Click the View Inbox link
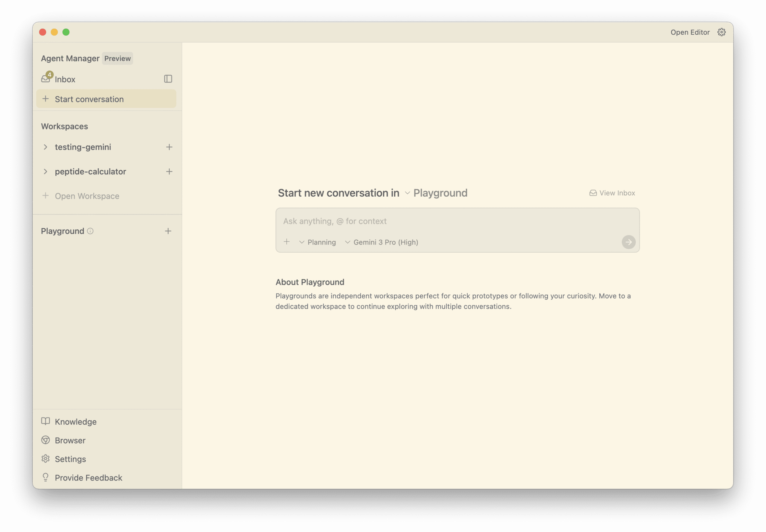 [x=612, y=193]
